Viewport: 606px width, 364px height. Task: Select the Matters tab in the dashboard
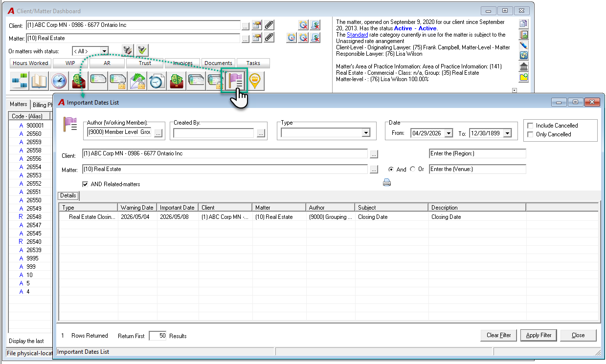(19, 104)
